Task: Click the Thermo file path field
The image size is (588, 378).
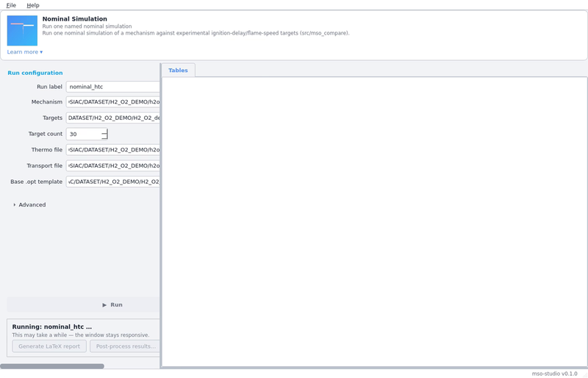Action: pos(113,150)
